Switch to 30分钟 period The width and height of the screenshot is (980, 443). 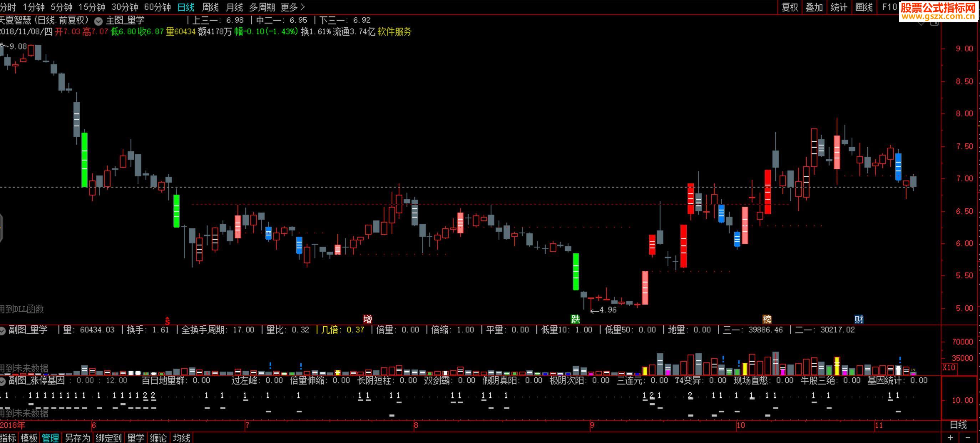coord(125,7)
